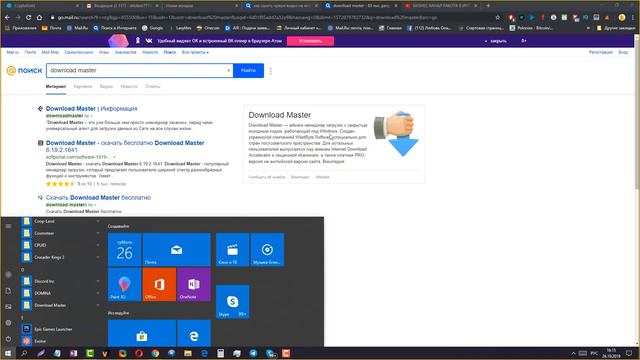Show hidden tray icons chevron

(573, 353)
